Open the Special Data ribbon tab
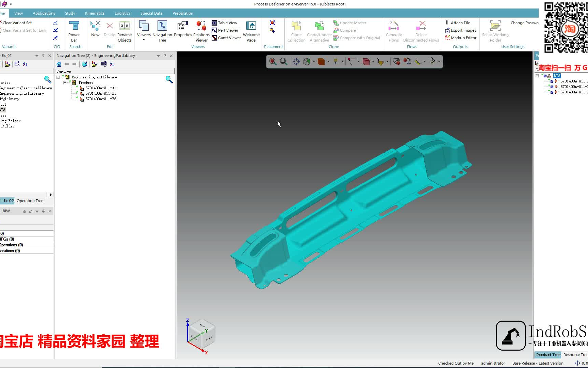 151,13
